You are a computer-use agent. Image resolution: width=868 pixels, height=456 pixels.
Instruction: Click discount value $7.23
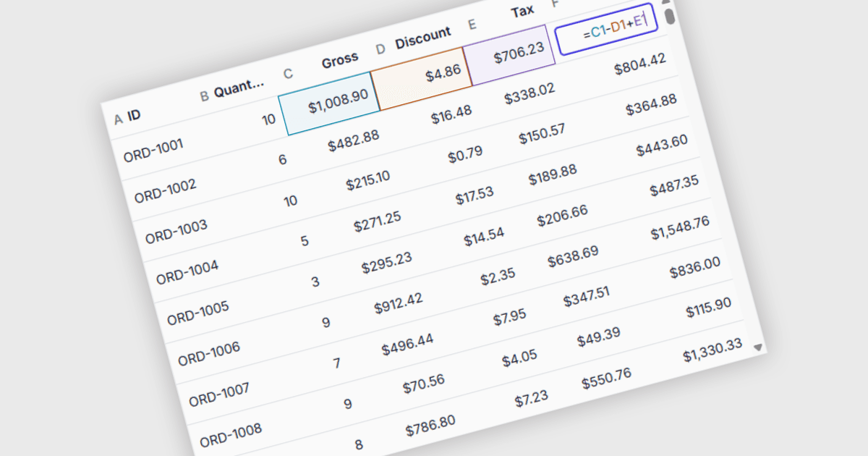pos(531,400)
